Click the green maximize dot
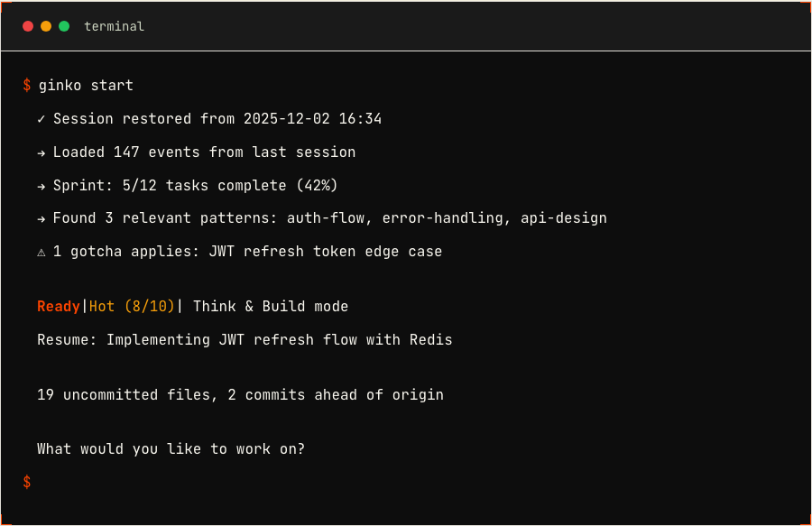812x526 pixels. 64,26
